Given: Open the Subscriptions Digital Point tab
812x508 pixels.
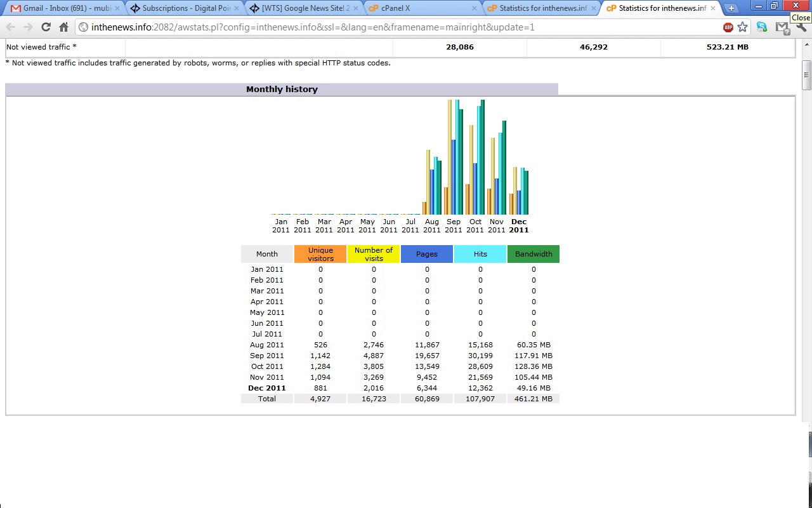Looking at the screenshot, I should coord(184,8).
